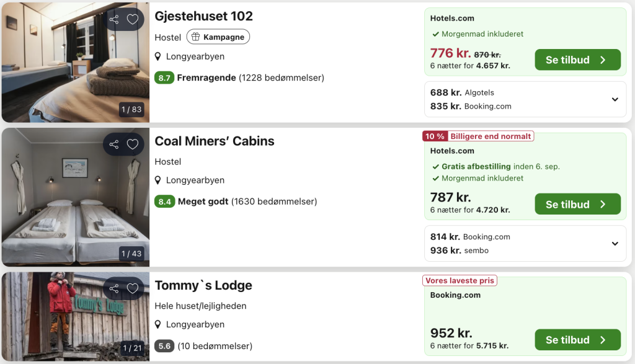Toggle heart favorite on Tommy's Lodge
This screenshot has height=364, width=635.
(133, 288)
